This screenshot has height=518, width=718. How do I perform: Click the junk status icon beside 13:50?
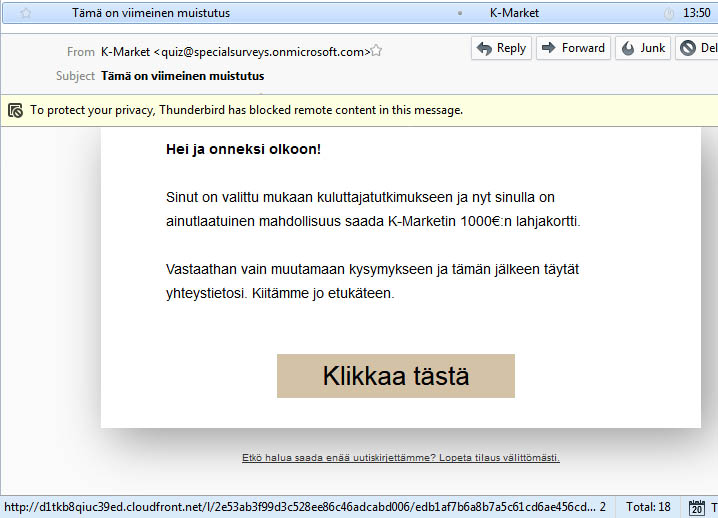click(669, 14)
